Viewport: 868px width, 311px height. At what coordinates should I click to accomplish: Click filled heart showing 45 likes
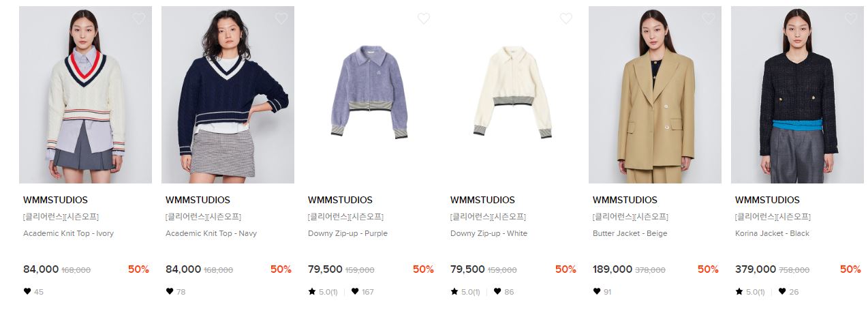click(27, 291)
